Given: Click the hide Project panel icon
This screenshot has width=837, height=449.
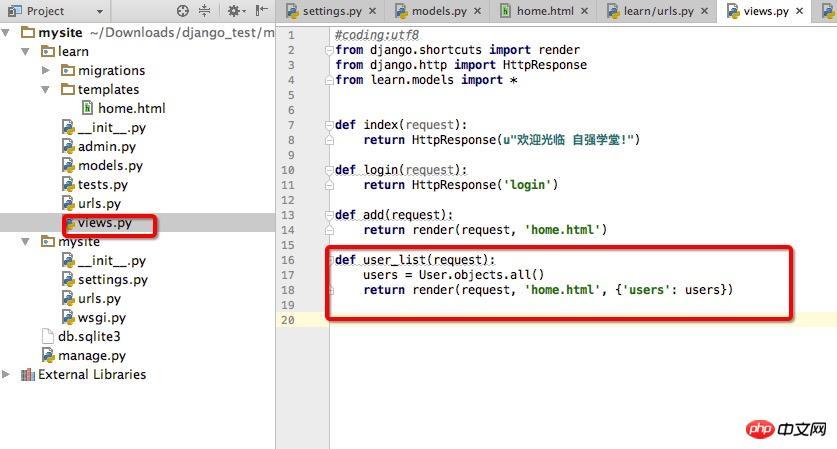Looking at the screenshot, I should click(x=262, y=11).
